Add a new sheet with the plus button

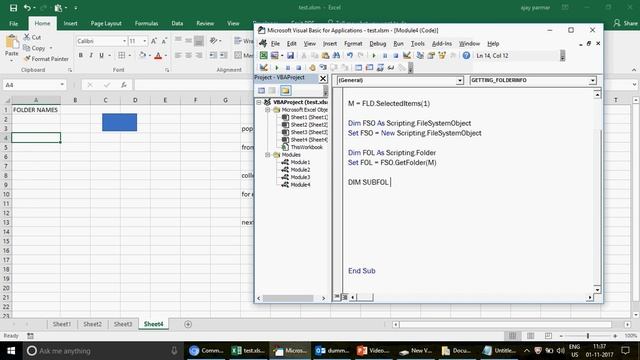pos(188,324)
